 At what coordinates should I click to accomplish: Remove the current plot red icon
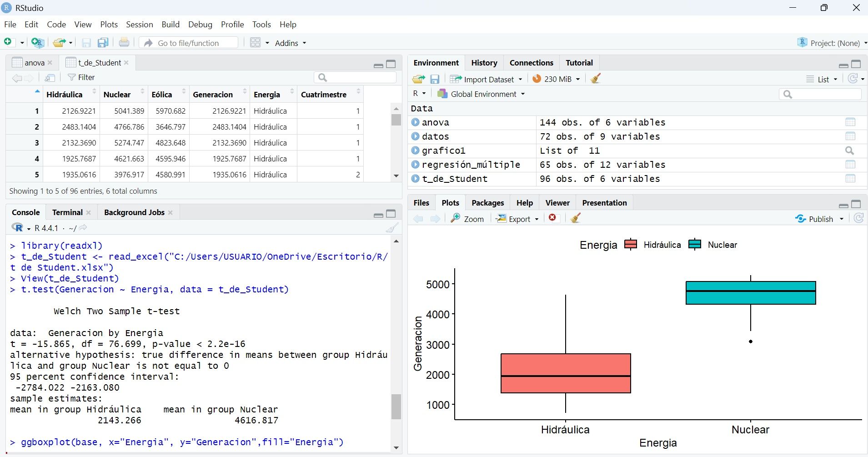pyautogui.click(x=552, y=218)
